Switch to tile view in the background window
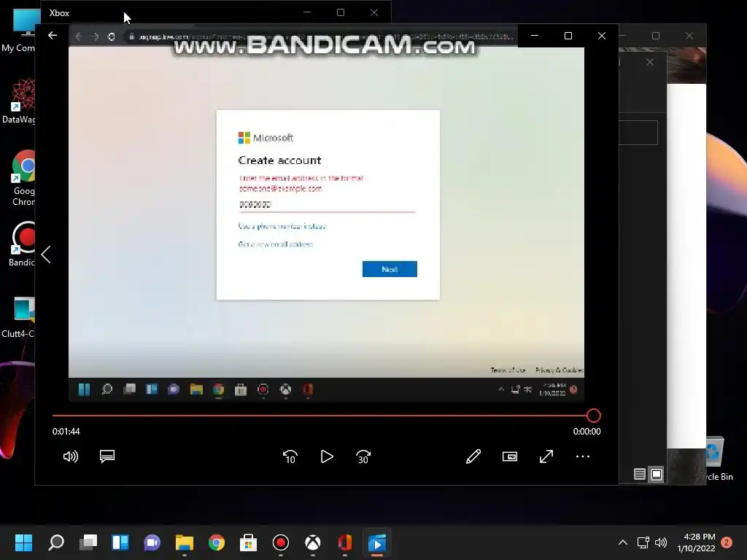This screenshot has height=560, width=747. pos(657,474)
